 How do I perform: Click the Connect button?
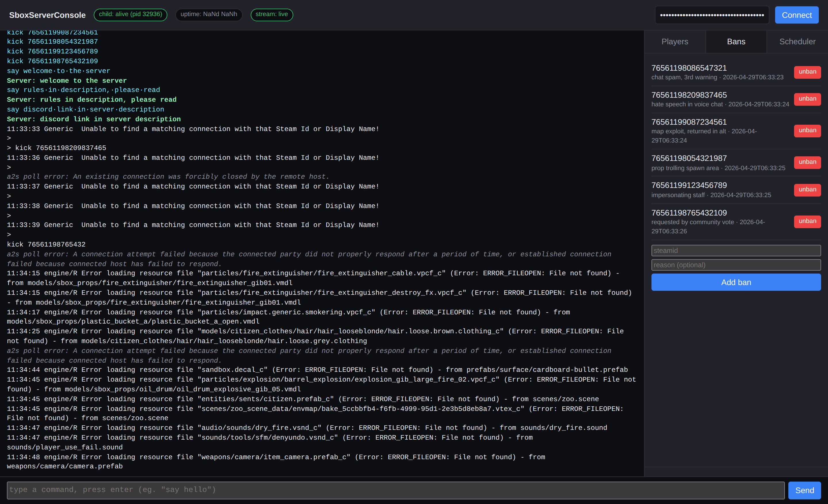click(796, 15)
